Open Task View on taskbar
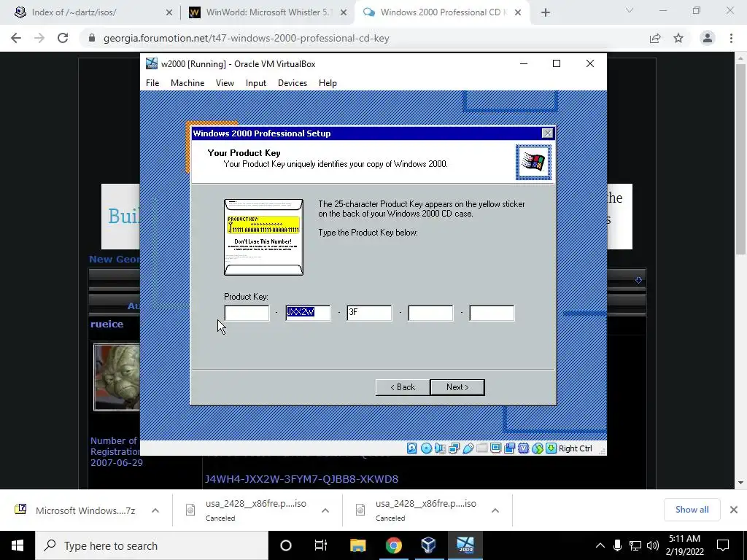This screenshot has width=747, height=560. (321, 545)
